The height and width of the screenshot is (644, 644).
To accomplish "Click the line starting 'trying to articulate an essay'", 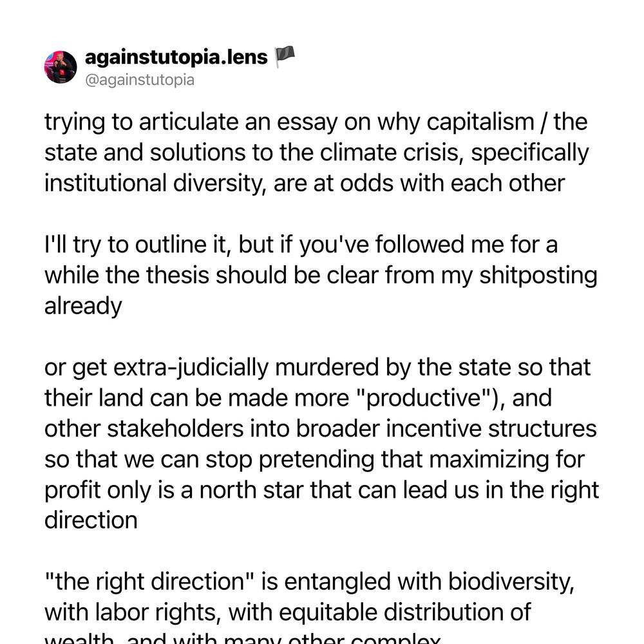I will 316,122.
